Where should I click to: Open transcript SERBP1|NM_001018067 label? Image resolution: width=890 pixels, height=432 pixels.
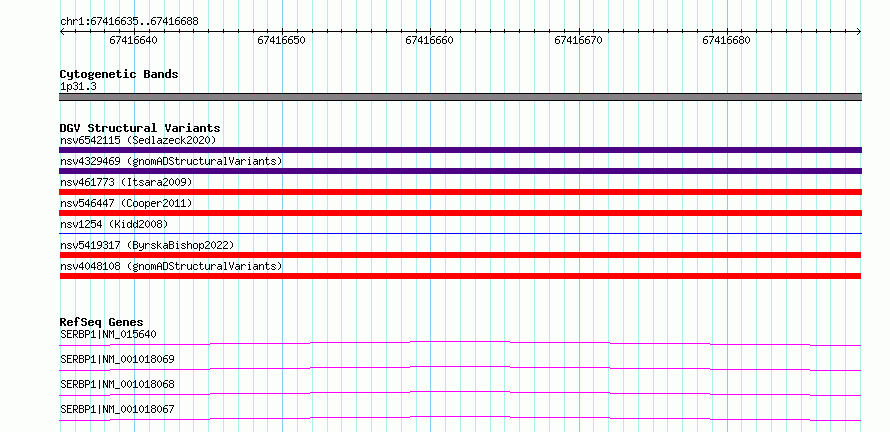tap(117, 409)
